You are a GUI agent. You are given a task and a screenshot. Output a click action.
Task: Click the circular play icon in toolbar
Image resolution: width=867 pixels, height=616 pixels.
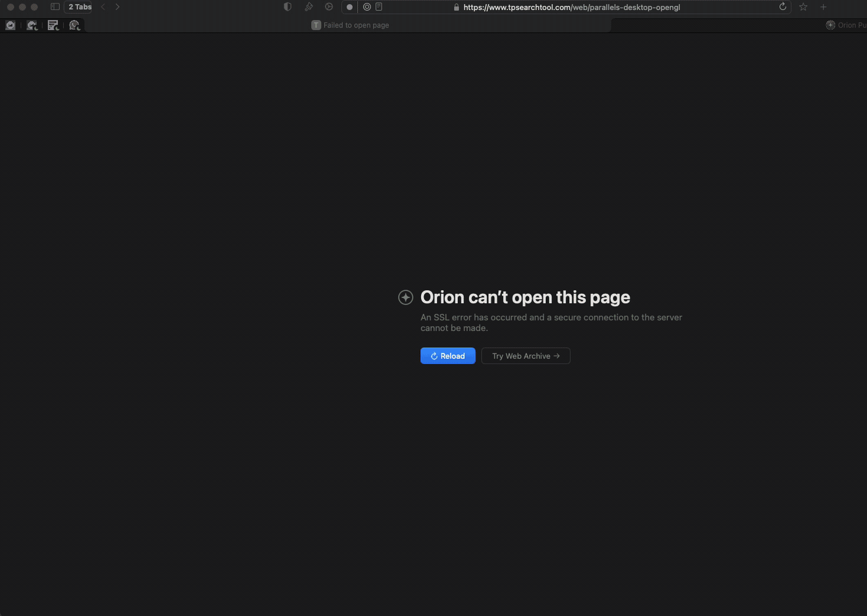(329, 7)
